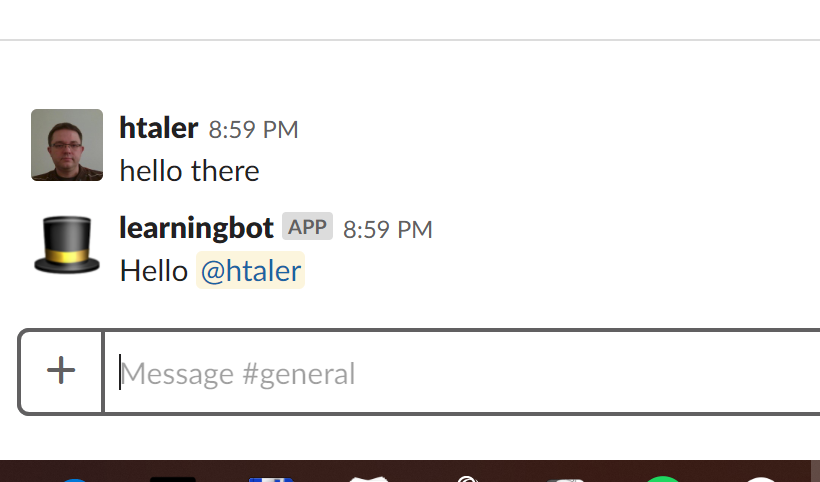
Task: Open the learningbot top hat avatar
Action: click(67, 245)
